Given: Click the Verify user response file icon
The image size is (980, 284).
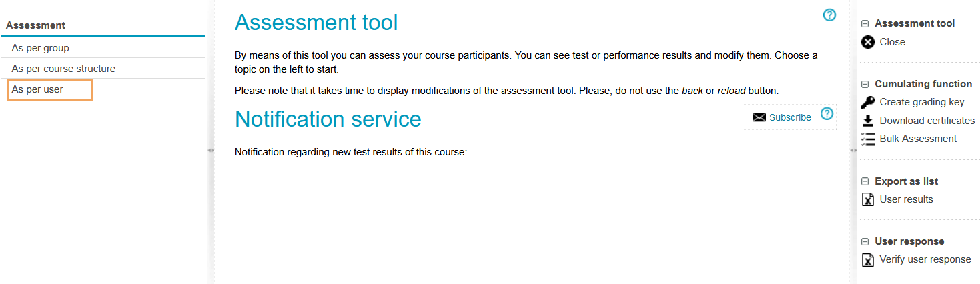Looking at the screenshot, I should [x=867, y=260].
